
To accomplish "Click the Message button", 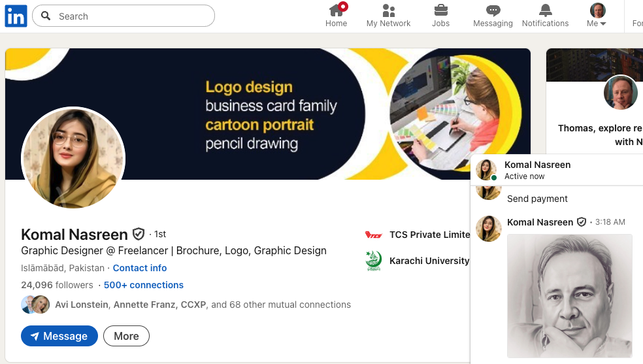I will coord(59,336).
